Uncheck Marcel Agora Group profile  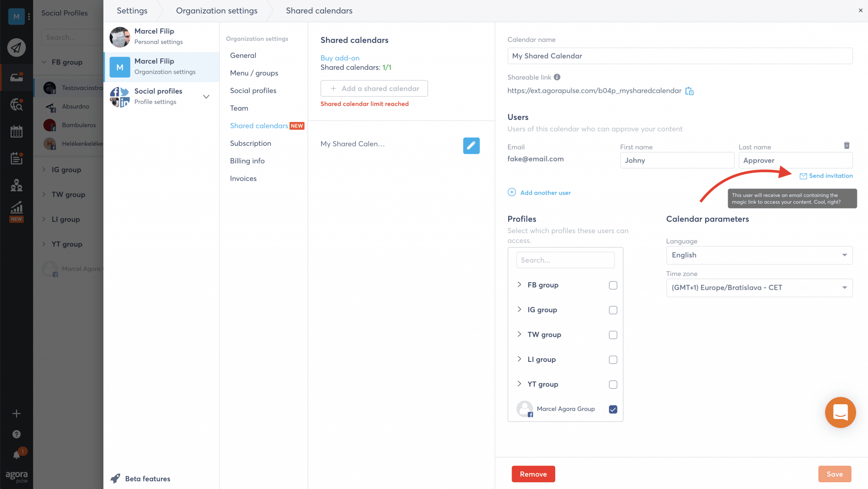click(x=613, y=409)
